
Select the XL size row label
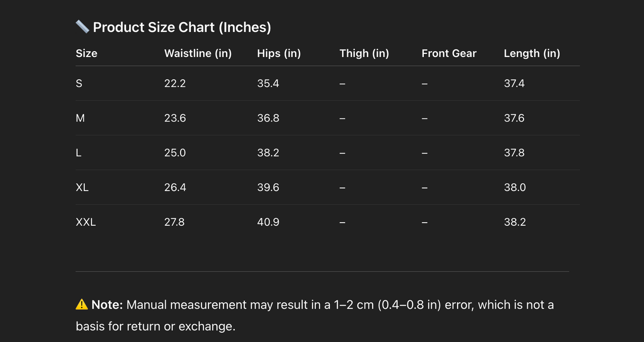[x=82, y=187]
